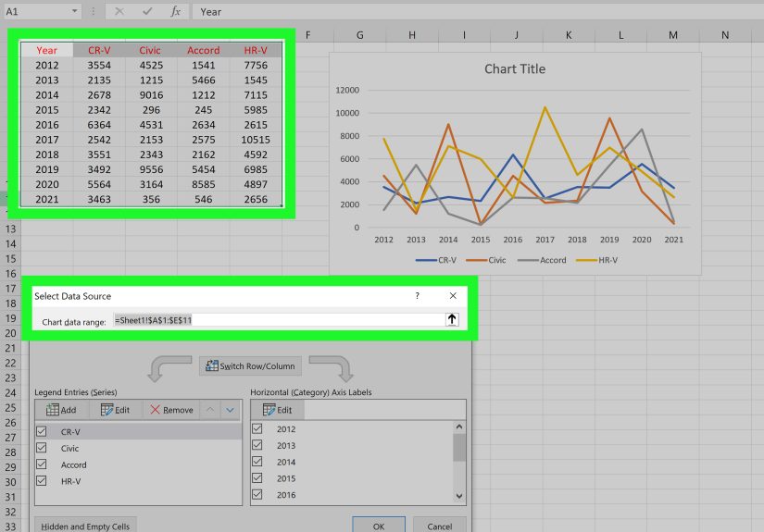The height and width of the screenshot is (532, 764).
Task: Uncheck the 2014 category checkbox
Action: (257, 462)
